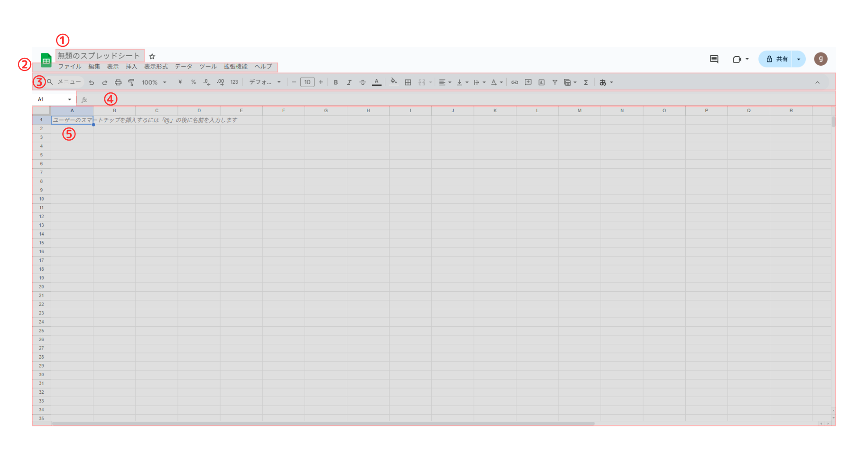
Task: Open the account avatar 'g'
Action: pos(821,59)
